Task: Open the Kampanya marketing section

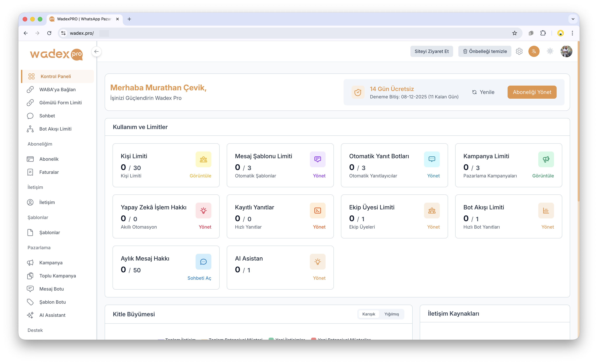Action: 51,263
